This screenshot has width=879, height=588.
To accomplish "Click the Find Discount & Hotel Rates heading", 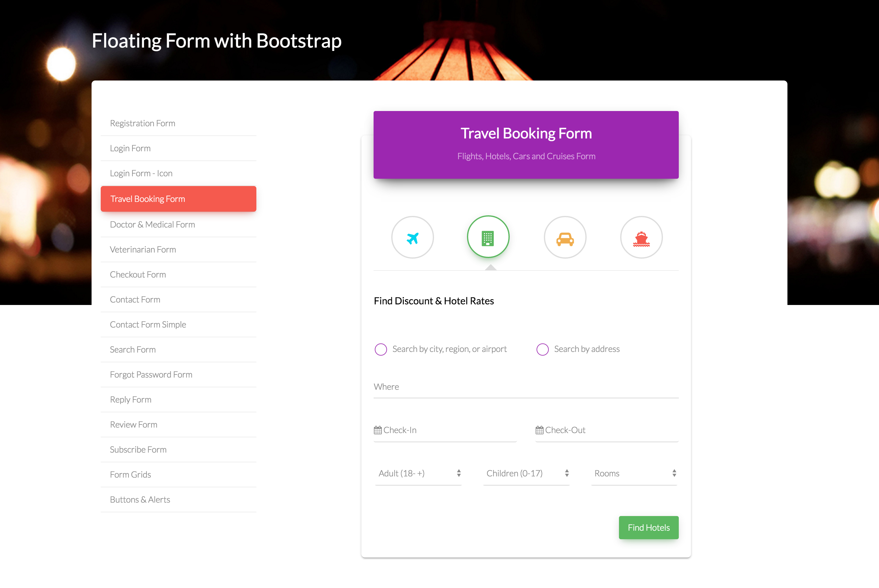I will coord(434,301).
